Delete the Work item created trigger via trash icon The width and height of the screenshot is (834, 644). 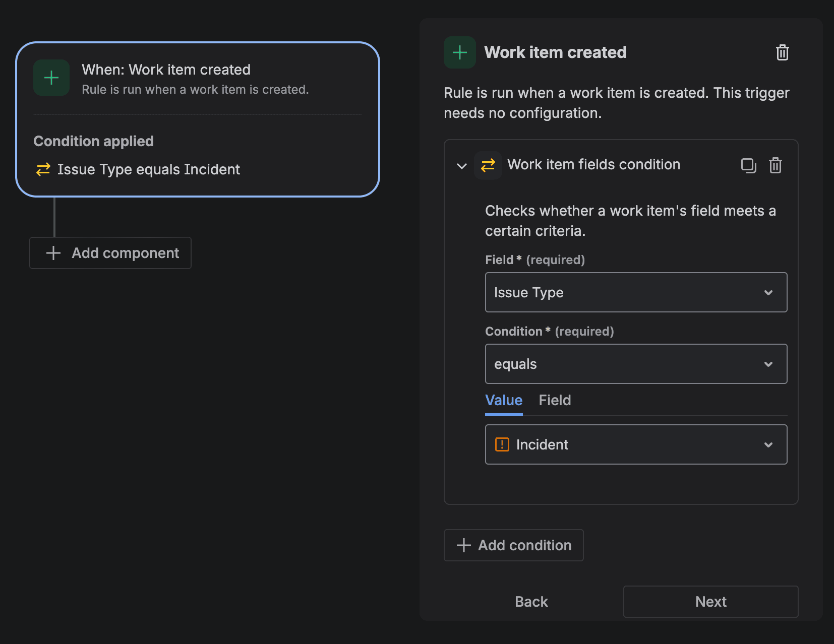click(782, 52)
